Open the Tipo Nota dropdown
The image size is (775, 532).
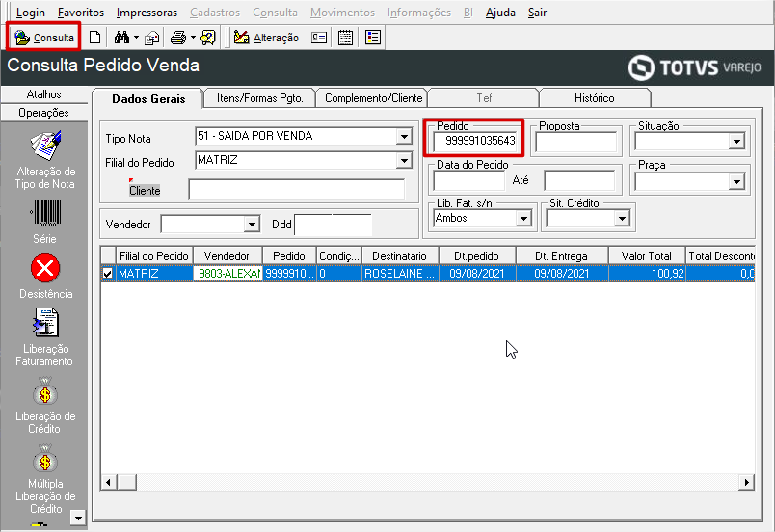[x=404, y=136]
